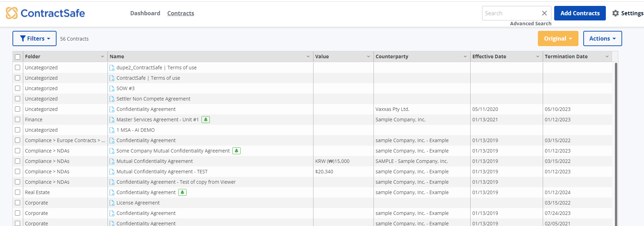The image size is (644, 226).
Task: Go to the Dashboard tab
Action: 145,13
